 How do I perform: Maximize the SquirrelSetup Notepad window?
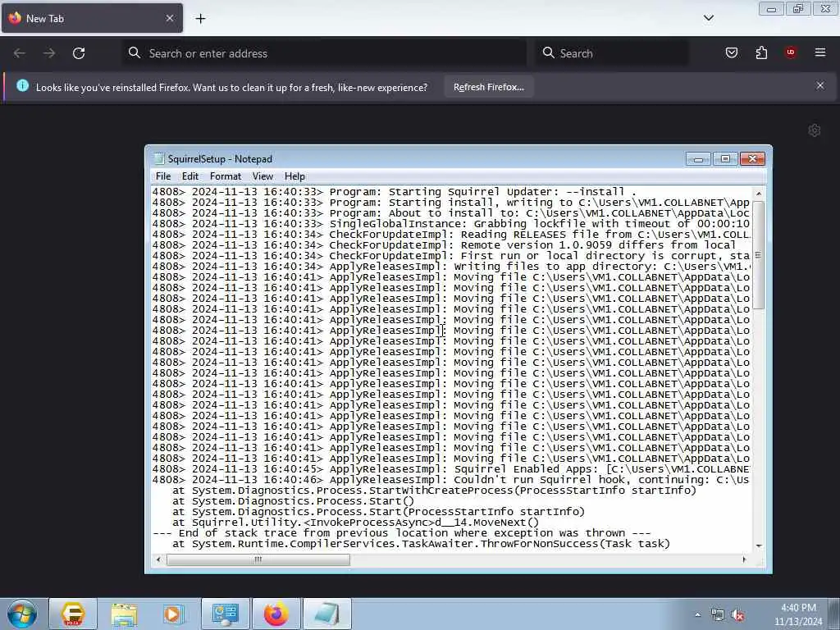(x=725, y=159)
